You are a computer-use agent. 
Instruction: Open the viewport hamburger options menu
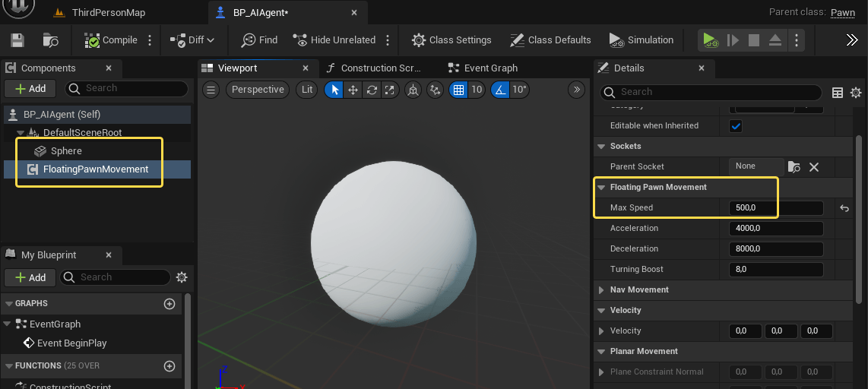(211, 90)
